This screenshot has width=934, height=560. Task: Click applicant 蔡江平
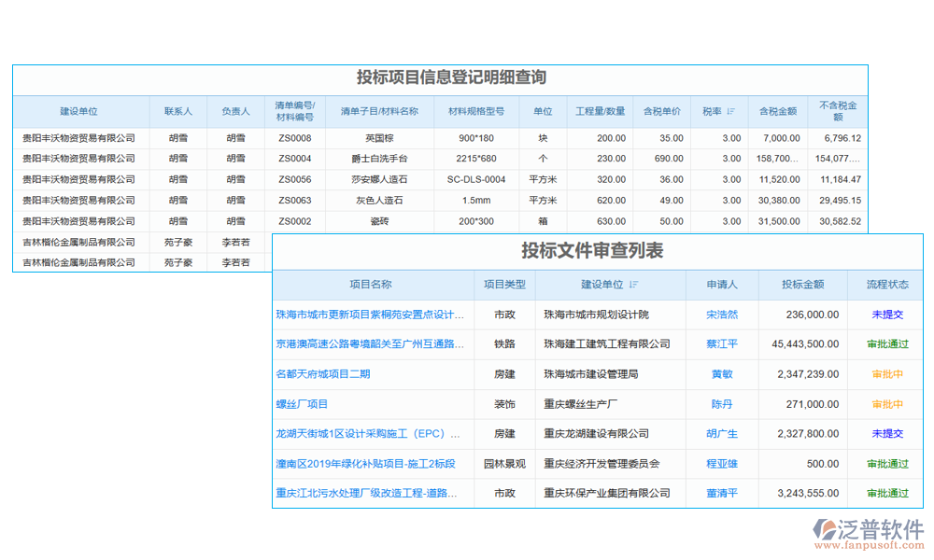(x=719, y=344)
